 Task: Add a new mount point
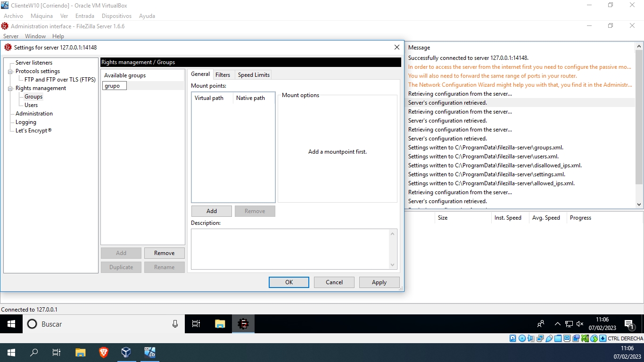[x=212, y=211]
